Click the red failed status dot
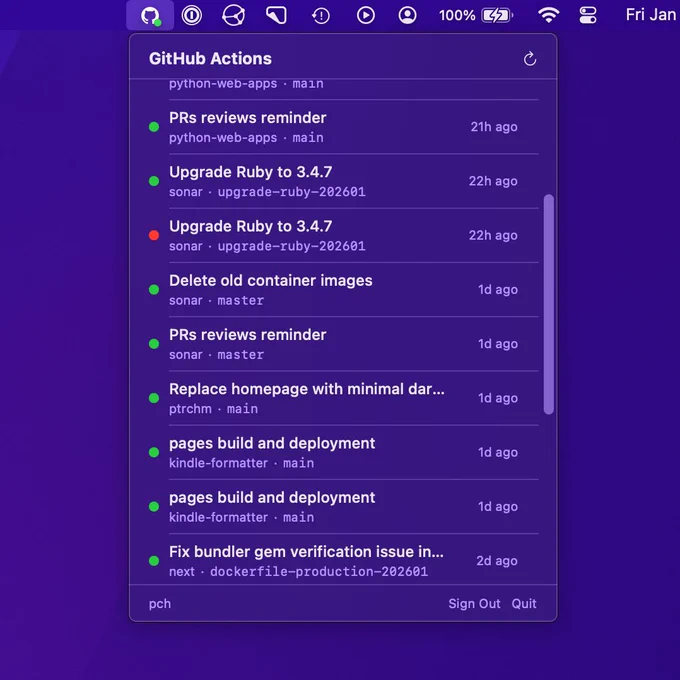Screen dimensions: 680x680 coord(154,235)
